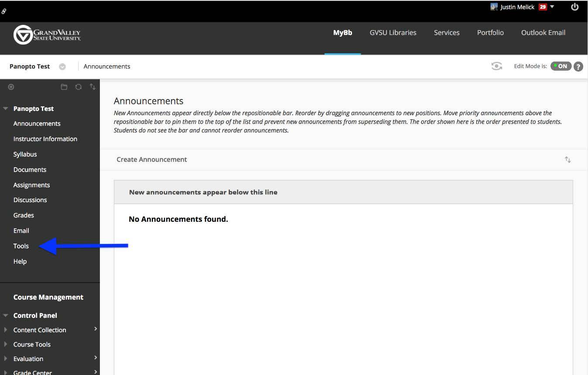Click the red 29 notifications badge
The width and height of the screenshot is (588, 375).
(x=542, y=7)
